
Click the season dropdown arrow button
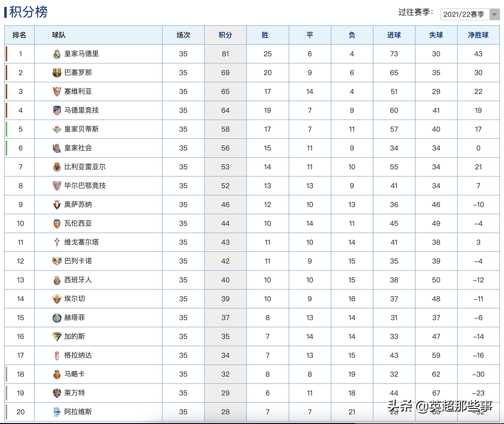pyautogui.click(x=494, y=14)
